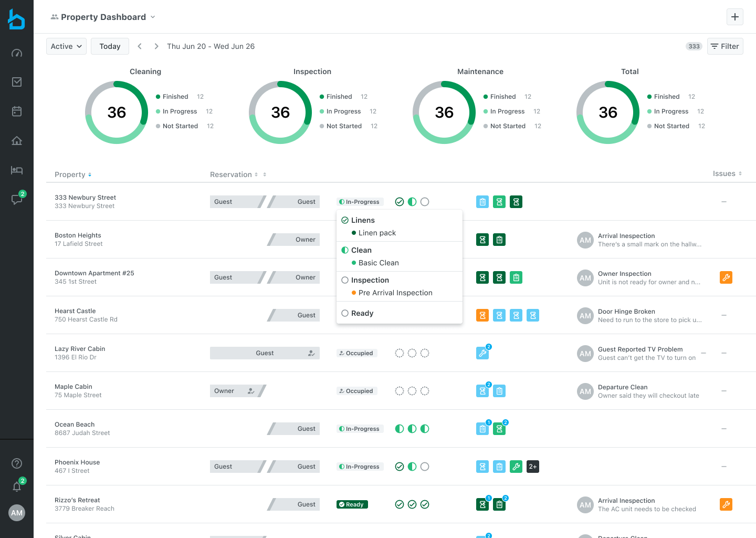Select the Inspection status in popup

tap(370, 280)
